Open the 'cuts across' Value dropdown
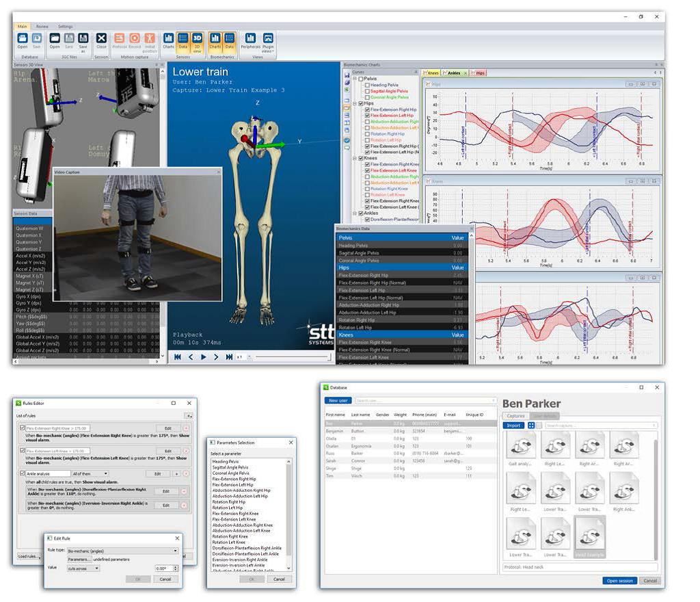This screenshot has height=602, width=700. (83, 568)
